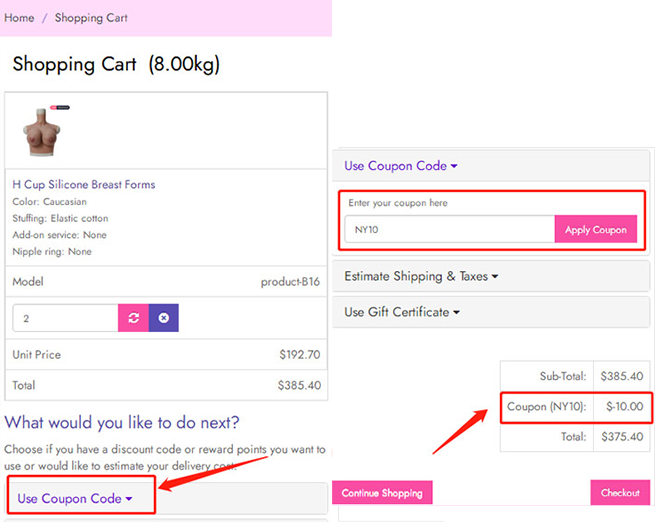
Task: Expand the Use Gift Certificate section
Action: (x=402, y=312)
